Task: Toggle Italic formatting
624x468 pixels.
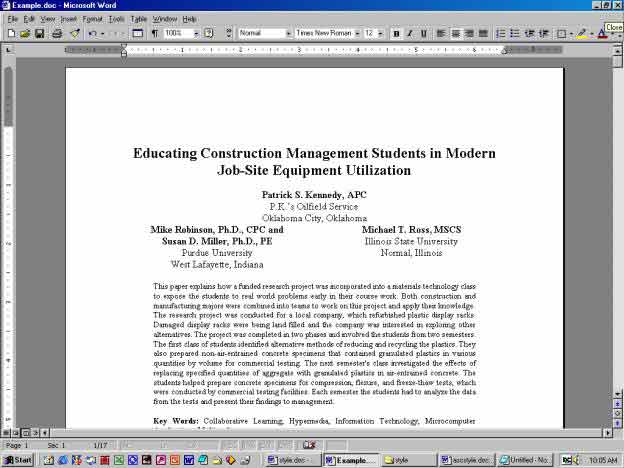Action: 410,34
